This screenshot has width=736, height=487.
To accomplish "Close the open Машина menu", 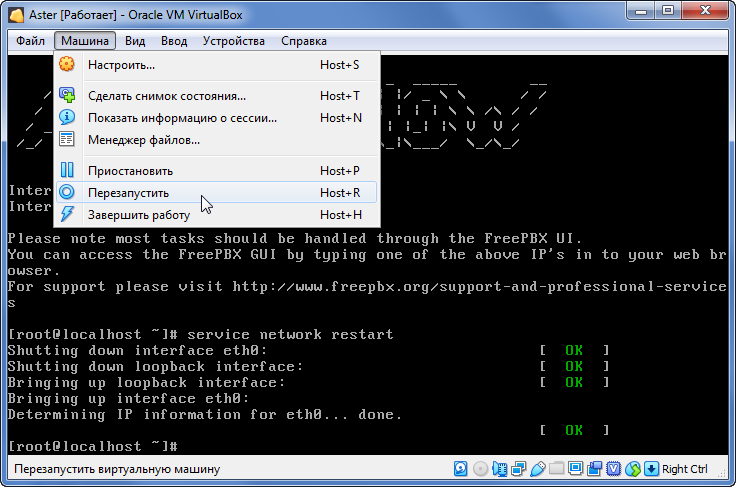I will [x=85, y=41].
